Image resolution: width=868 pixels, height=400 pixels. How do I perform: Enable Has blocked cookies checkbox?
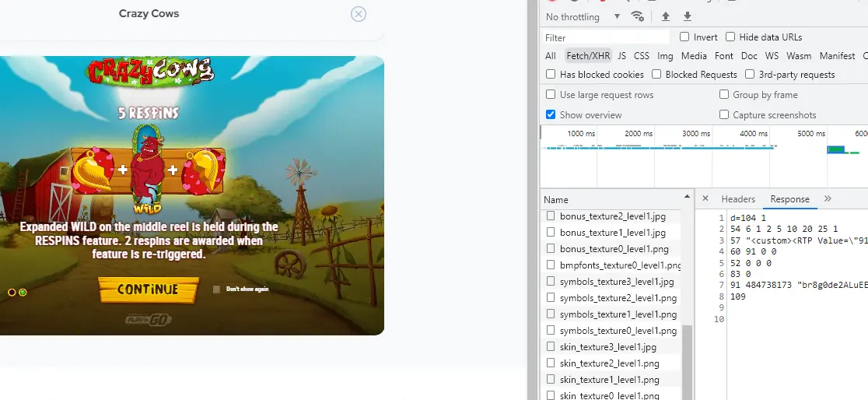[550, 74]
